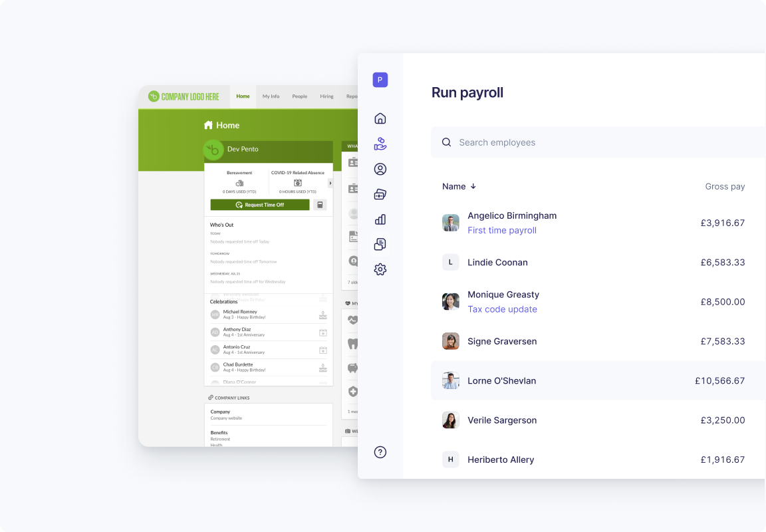This screenshot has width=766, height=532.
Task: Click the house icon beside Home heading
Action: [x=208, y=125]
